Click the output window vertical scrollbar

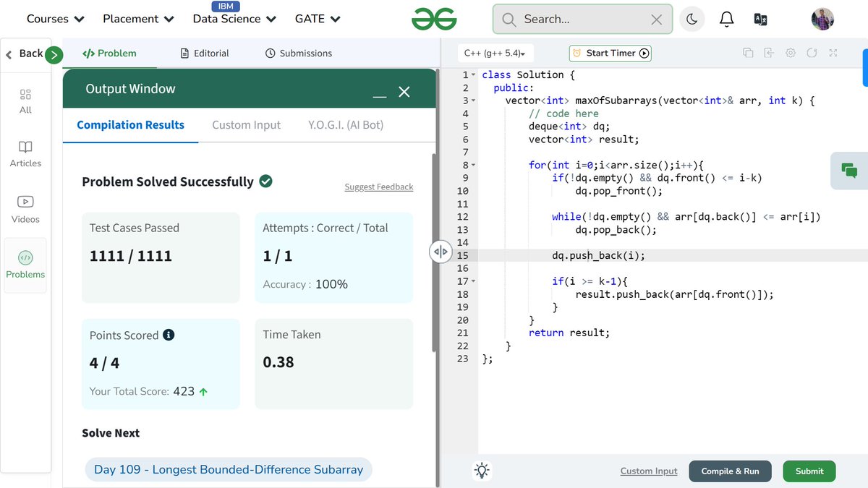tap(435, 253)
